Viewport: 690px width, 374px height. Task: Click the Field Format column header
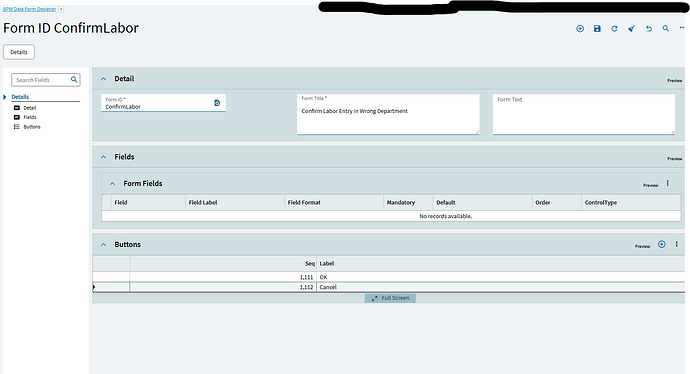(334, 202)
